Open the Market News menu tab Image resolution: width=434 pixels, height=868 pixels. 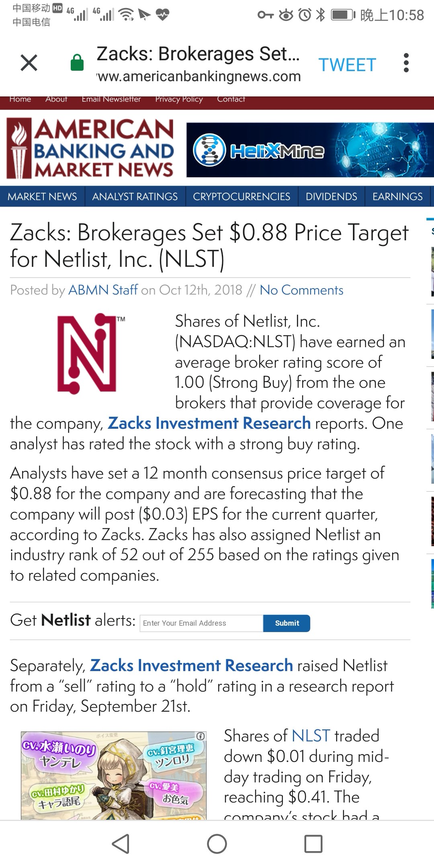pos(42,197)
